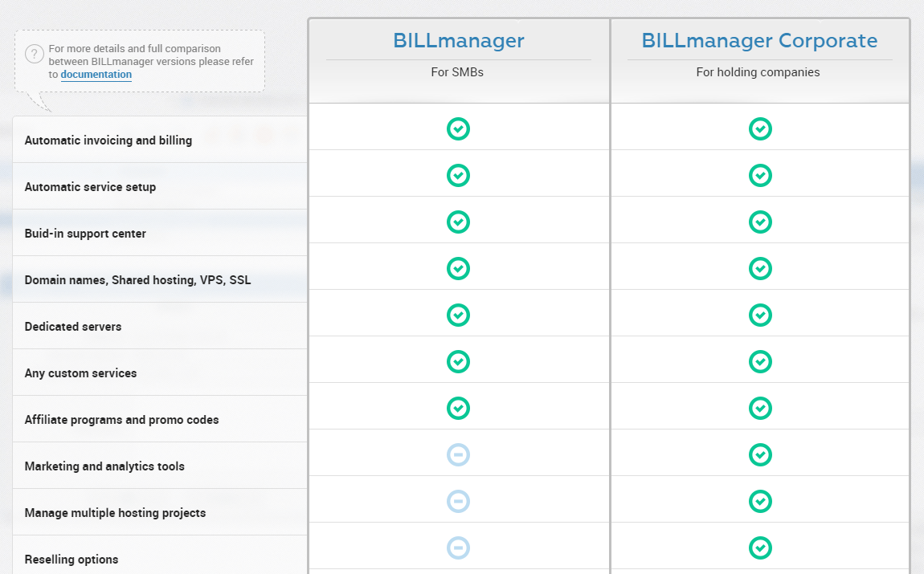Click BILLmanager checkmark for Any custom services
The image size is (924, 574).
[459, 361]
